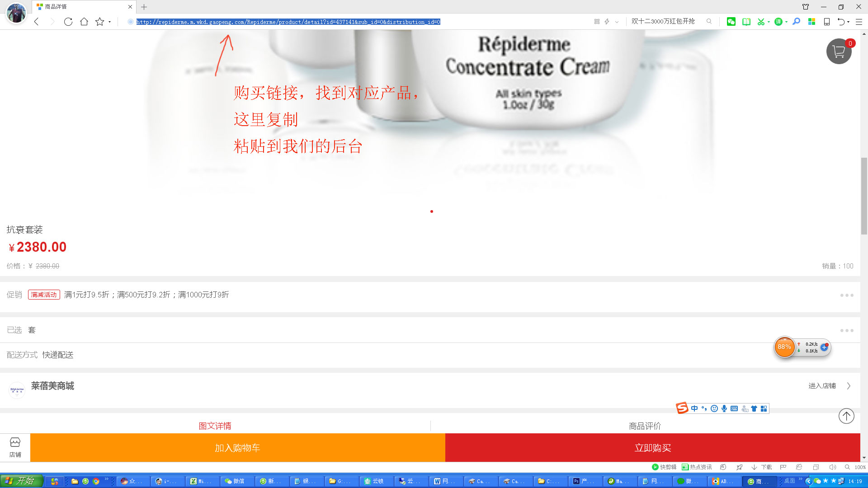Expand the bookmark star dropdown arrow

click(110, 22)
